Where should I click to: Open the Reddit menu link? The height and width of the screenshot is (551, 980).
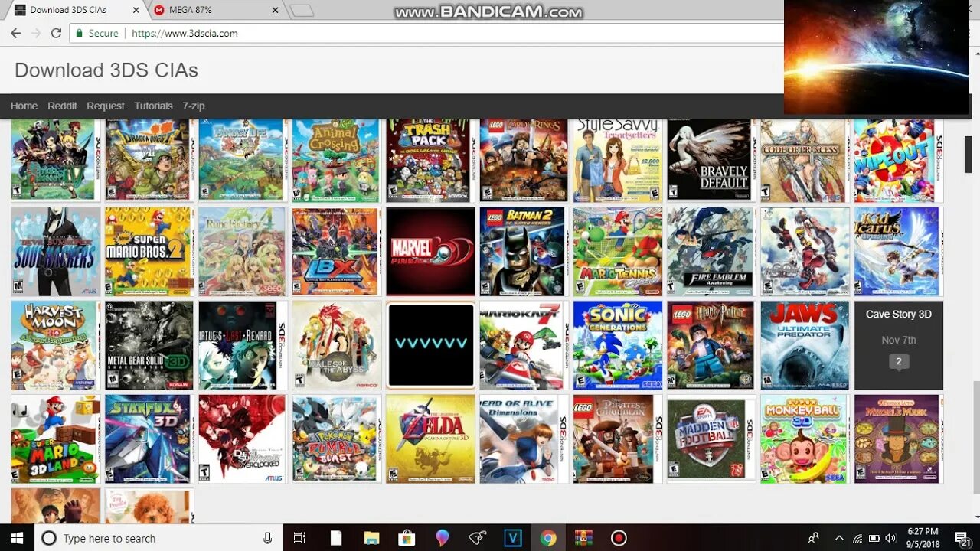tap(62, 106)
